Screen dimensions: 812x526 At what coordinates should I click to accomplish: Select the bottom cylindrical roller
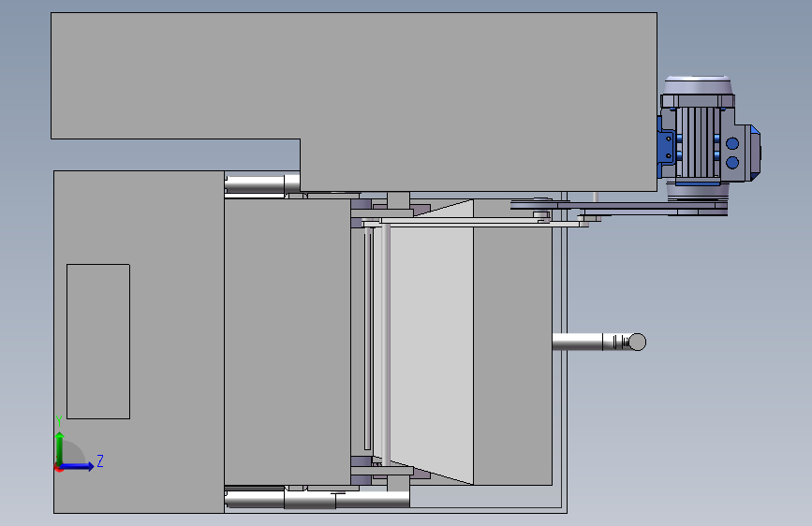317,500
